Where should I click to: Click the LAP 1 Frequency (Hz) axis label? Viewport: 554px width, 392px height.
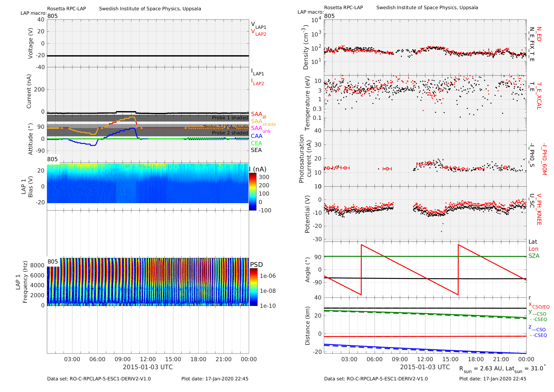[21, 282]
